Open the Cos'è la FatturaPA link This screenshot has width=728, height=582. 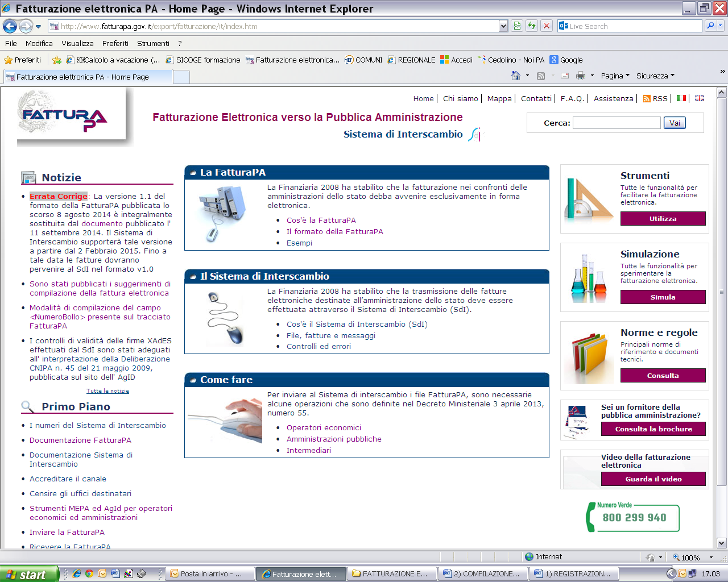coord(321,220)
